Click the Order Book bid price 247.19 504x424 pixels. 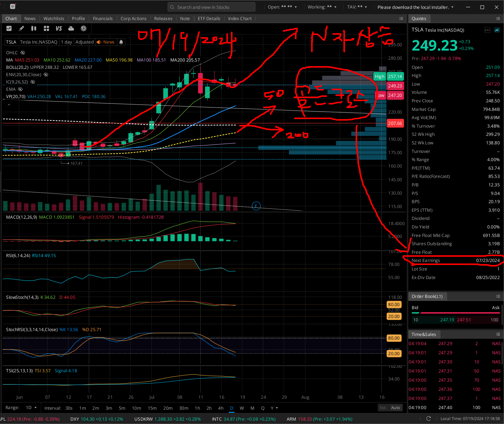click(x=447, y=320)
